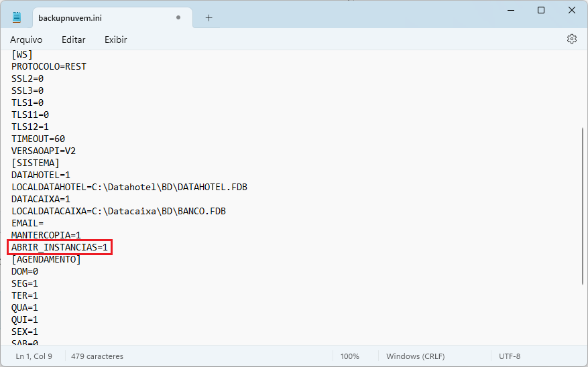Click the MANTERCOPIA=1 line
The image size is (588, 367).
46,235
